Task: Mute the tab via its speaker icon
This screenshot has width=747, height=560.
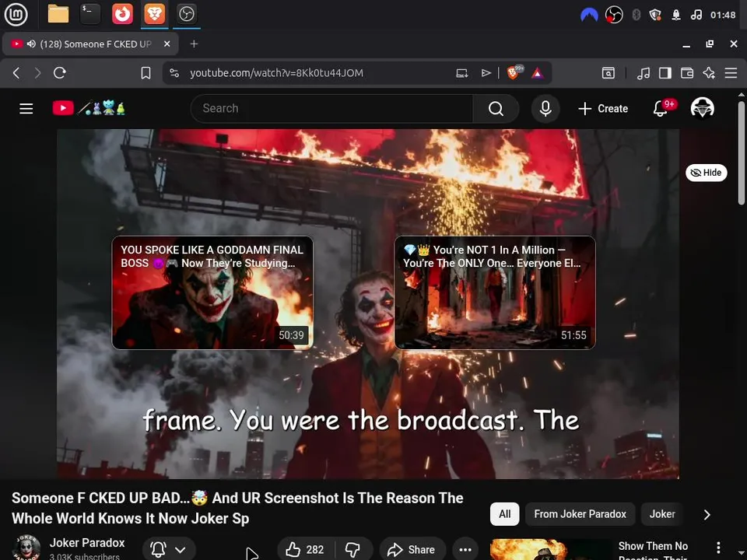Action: (31, 44)
